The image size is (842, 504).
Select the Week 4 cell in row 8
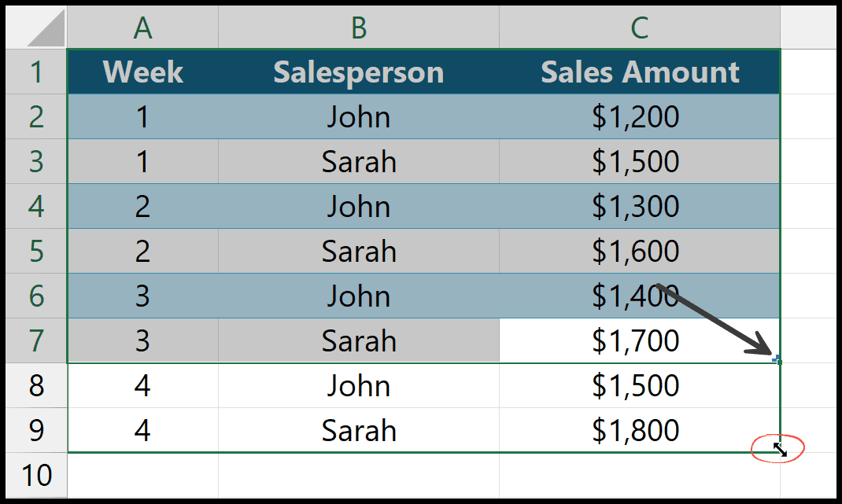(143, 385)
